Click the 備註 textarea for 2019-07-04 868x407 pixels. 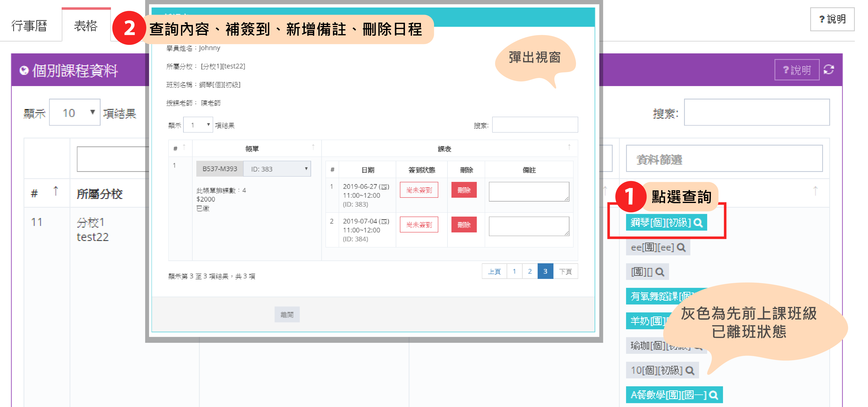pos(529,226)
